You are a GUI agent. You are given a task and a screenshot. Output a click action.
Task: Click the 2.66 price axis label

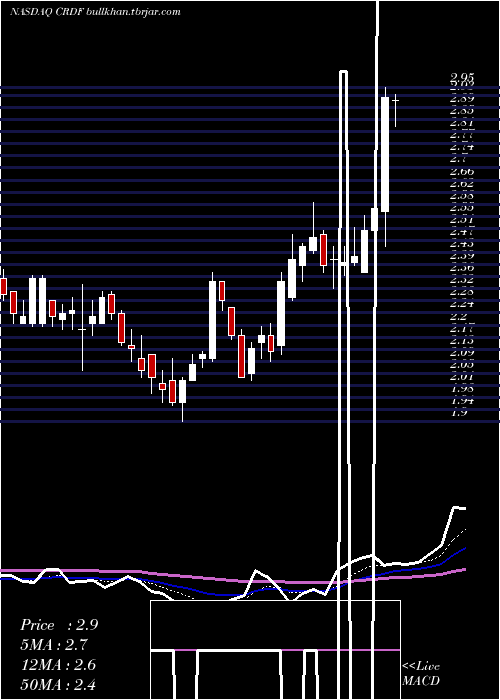(462, 171)
